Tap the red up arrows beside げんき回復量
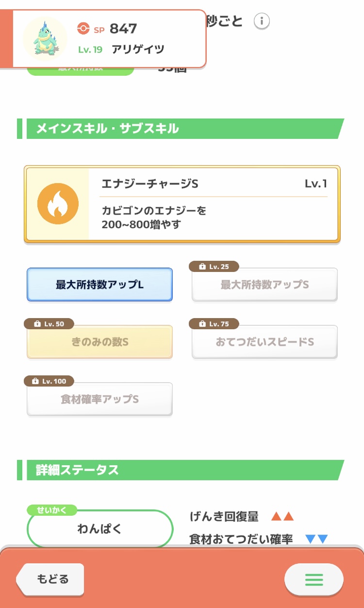This screenshot has height=608, width=364. [282, 516]
